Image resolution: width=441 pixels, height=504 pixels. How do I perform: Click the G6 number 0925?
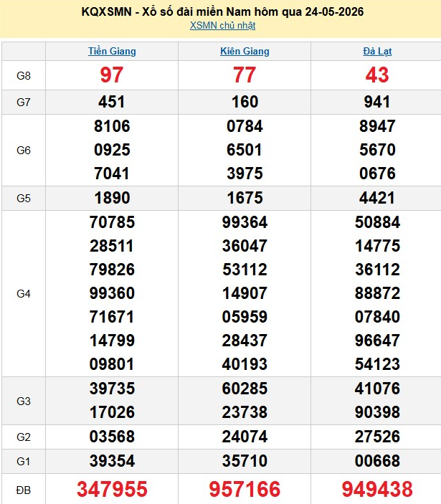click(x=112, y=150)
